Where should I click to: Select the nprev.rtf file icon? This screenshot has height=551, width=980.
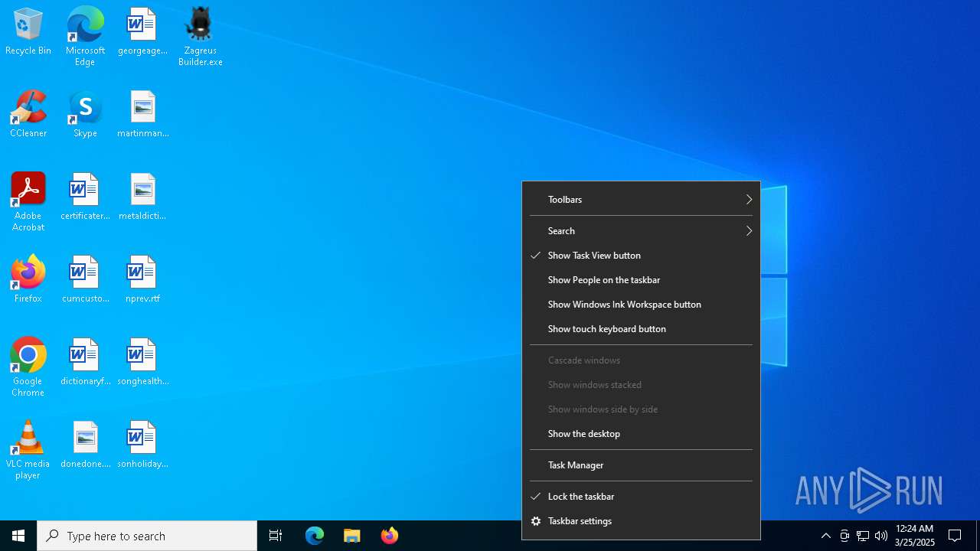click(x=142, y=280)
